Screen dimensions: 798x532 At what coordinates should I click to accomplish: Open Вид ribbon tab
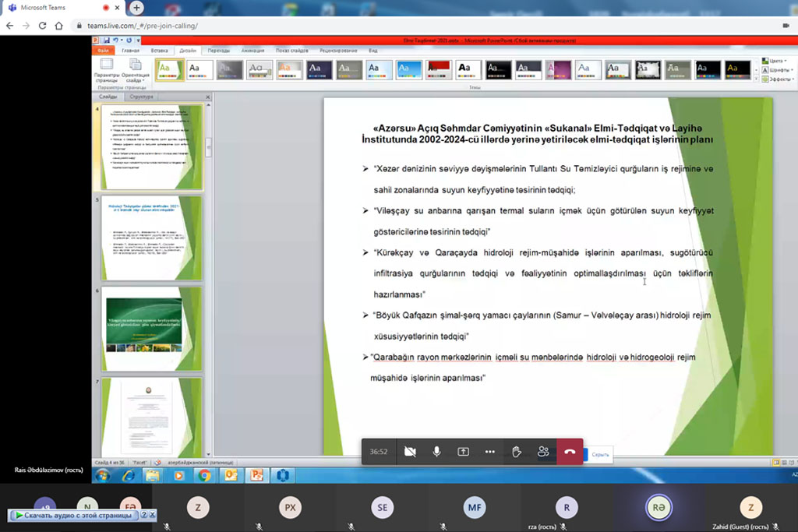[373, 51]
